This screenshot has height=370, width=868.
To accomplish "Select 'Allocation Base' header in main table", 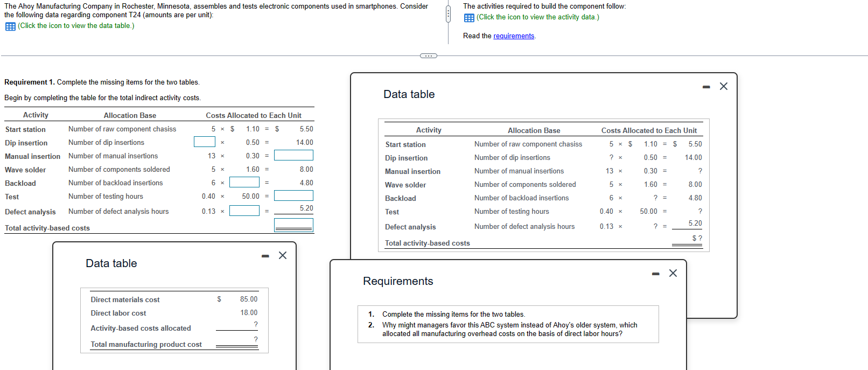I will tap(130, 115).
